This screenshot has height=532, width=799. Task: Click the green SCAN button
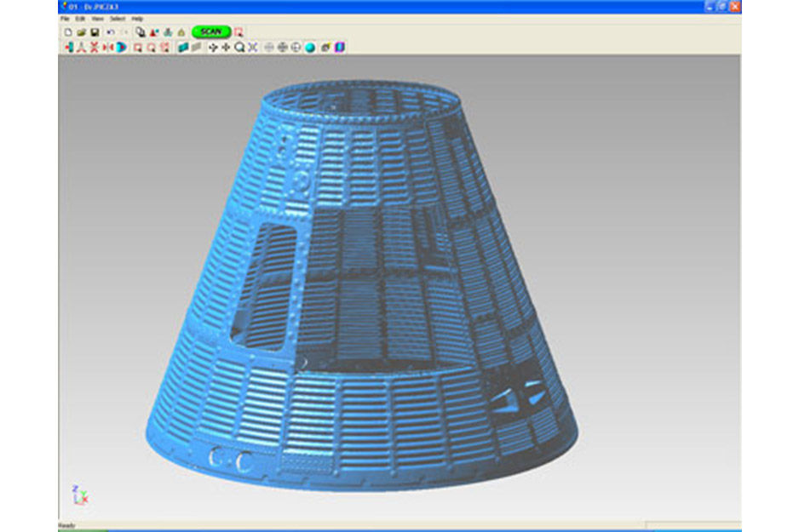point(210,32)
